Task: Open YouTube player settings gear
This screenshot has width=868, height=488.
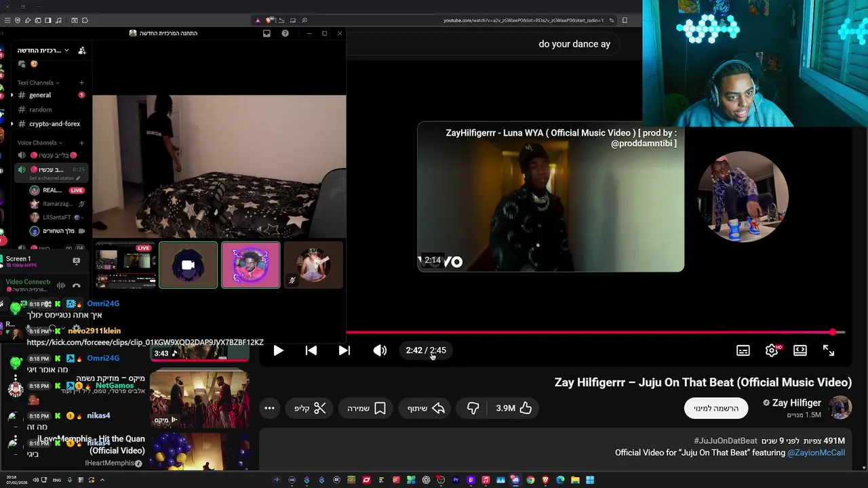Action: click(772, 350)
